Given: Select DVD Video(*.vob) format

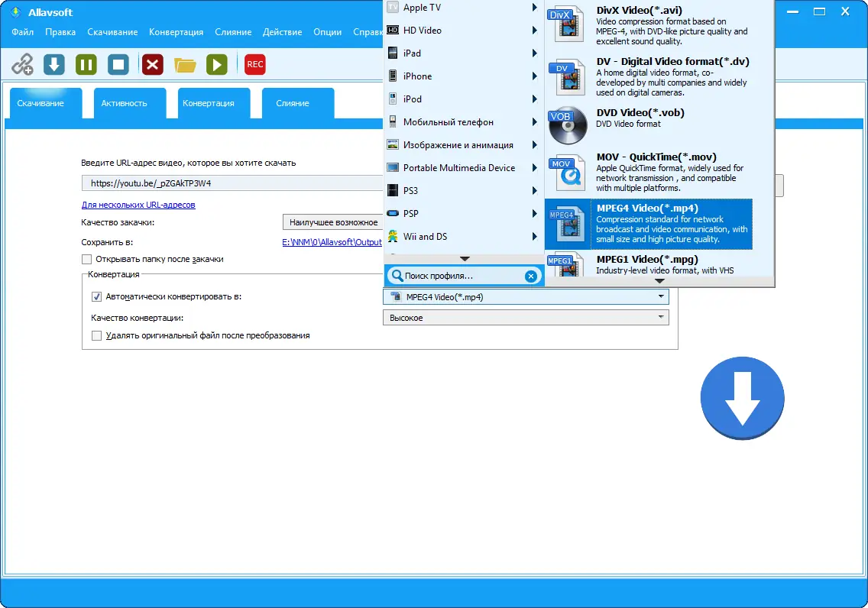Looking at the screenshot, I should pos(648,125).
